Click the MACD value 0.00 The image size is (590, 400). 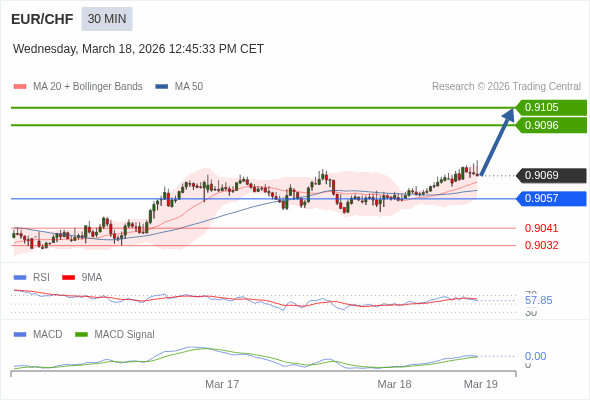535,356
